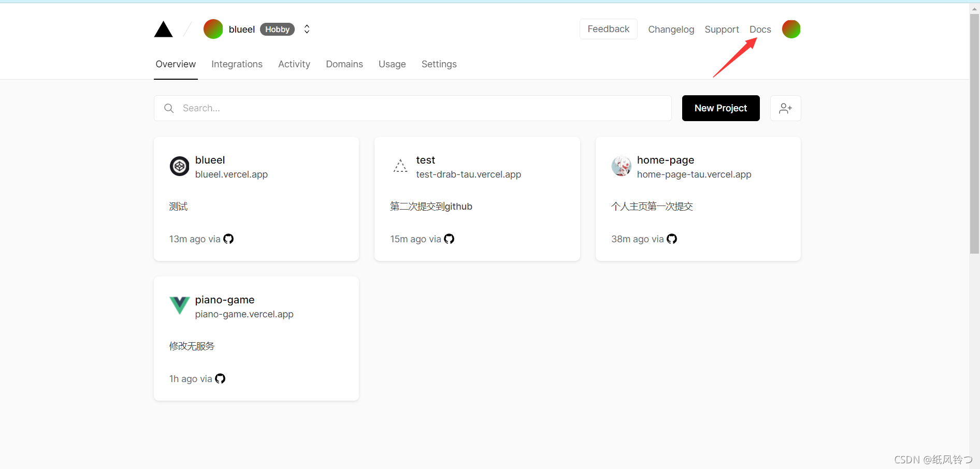Open the piano-game Vue logo icon
Image resolution: width=980 pixels, height=469 pixels.
tap(180, 305)
